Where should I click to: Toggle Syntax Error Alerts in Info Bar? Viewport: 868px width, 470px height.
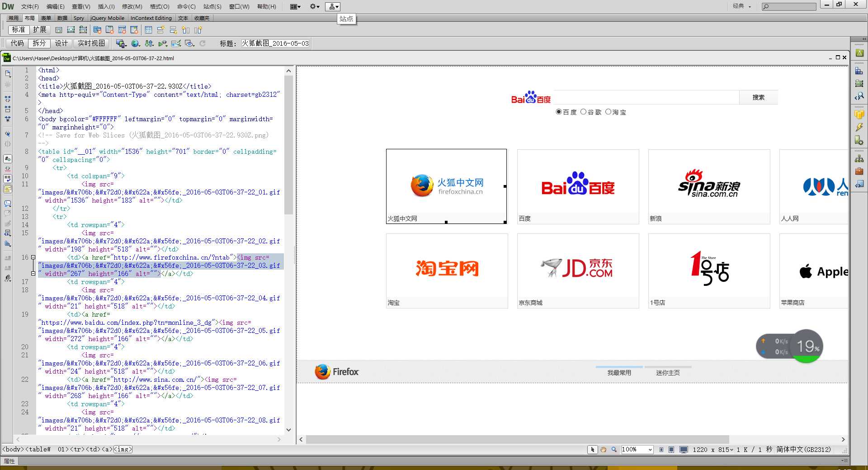point(8,189)
